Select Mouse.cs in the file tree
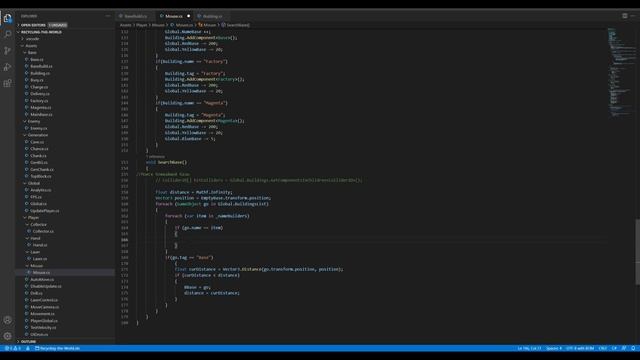 click(41, 272)
